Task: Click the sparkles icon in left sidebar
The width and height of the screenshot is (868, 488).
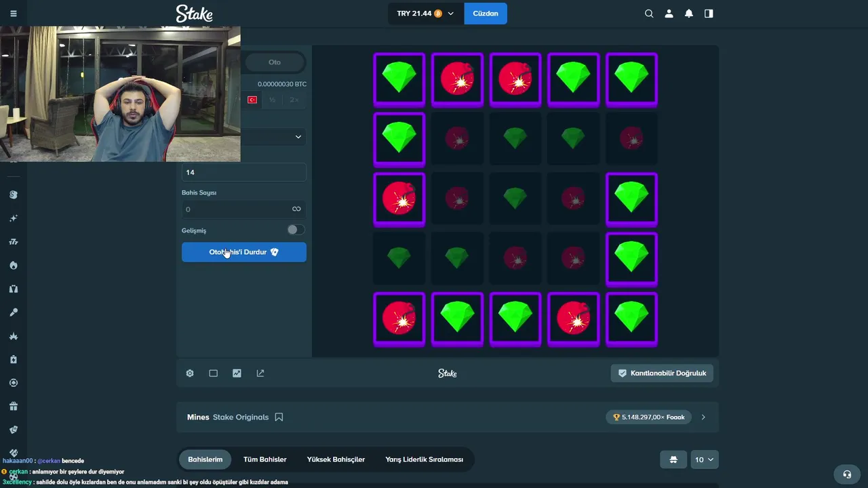Action: pyautogui.click(x=14, y=218)
